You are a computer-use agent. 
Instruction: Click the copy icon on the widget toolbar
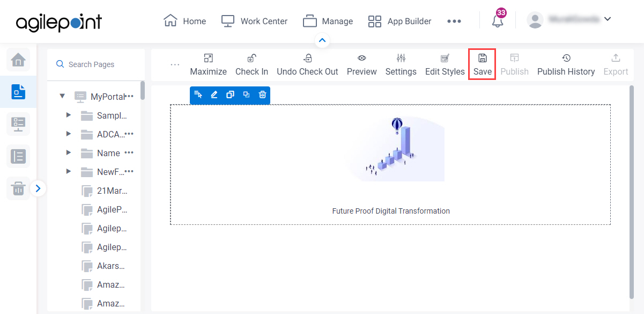(230, 94)
